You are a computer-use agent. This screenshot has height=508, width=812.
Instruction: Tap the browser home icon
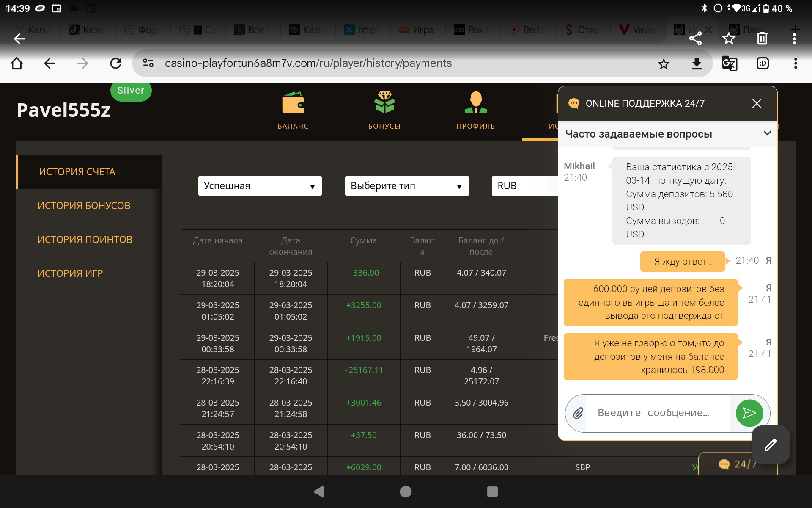(x=17, y=63)
